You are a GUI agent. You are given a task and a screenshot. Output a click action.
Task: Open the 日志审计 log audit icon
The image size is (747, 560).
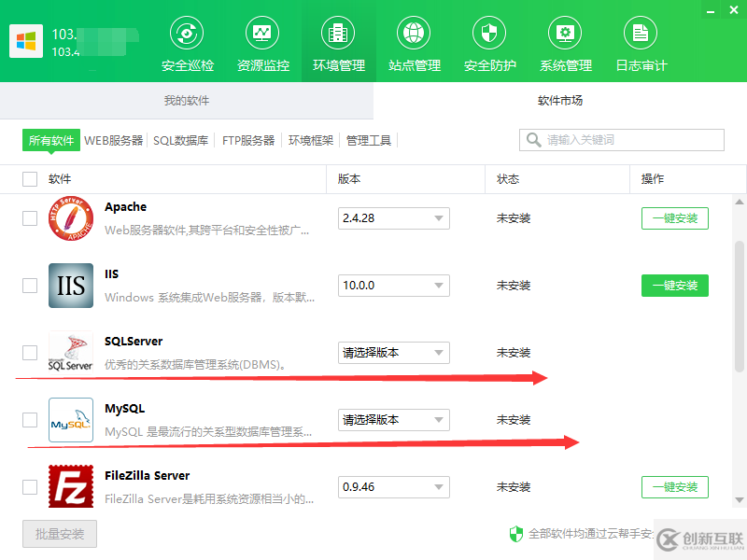coord(641,33)
